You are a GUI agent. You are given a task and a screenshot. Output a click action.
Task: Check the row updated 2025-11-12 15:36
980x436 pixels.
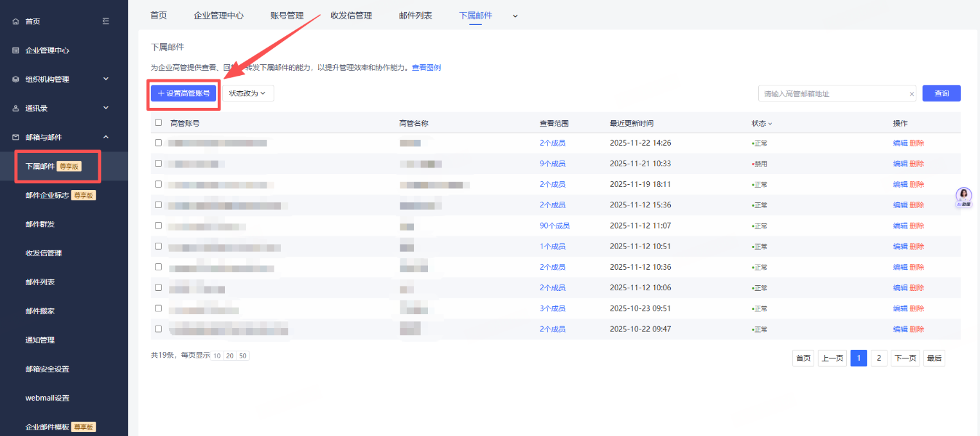[x=159, y=205]
